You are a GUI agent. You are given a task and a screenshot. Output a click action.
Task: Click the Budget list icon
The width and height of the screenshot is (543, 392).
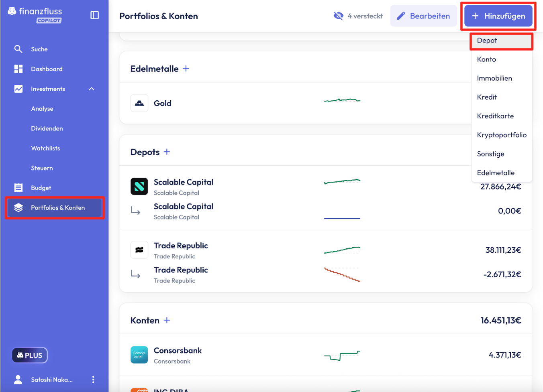pos(18,188)
